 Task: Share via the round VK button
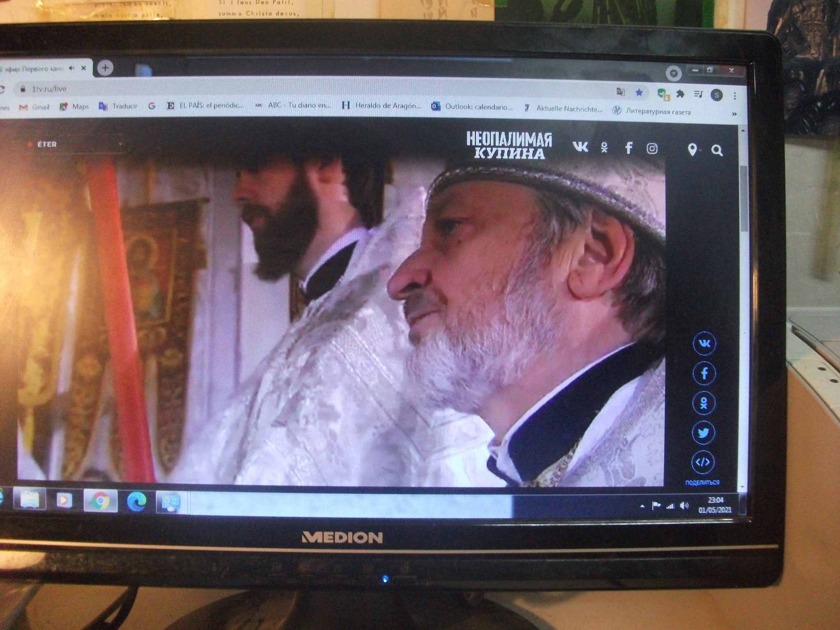coord(704,344)
